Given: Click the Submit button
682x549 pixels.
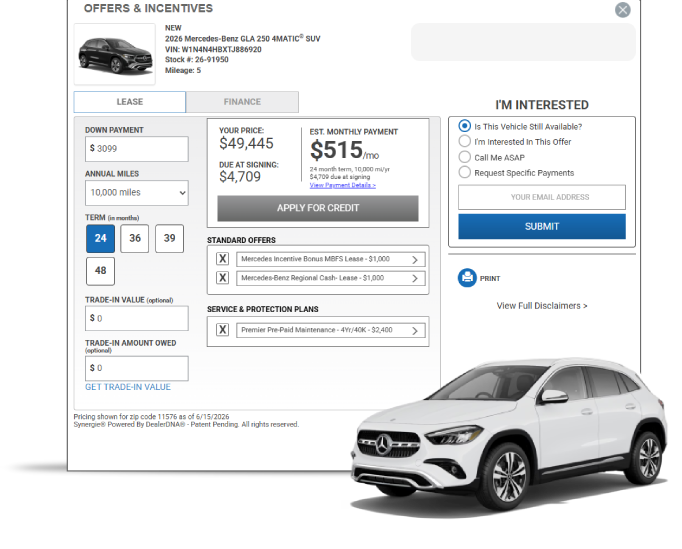Looking at the screenshot, I should coord(542,226).
